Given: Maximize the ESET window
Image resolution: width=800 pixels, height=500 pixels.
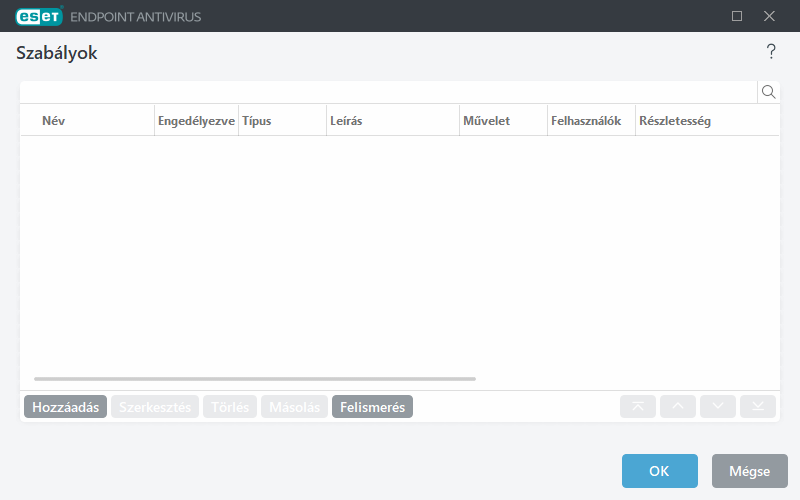Looking at the screenshot, I should click(737, 16).
